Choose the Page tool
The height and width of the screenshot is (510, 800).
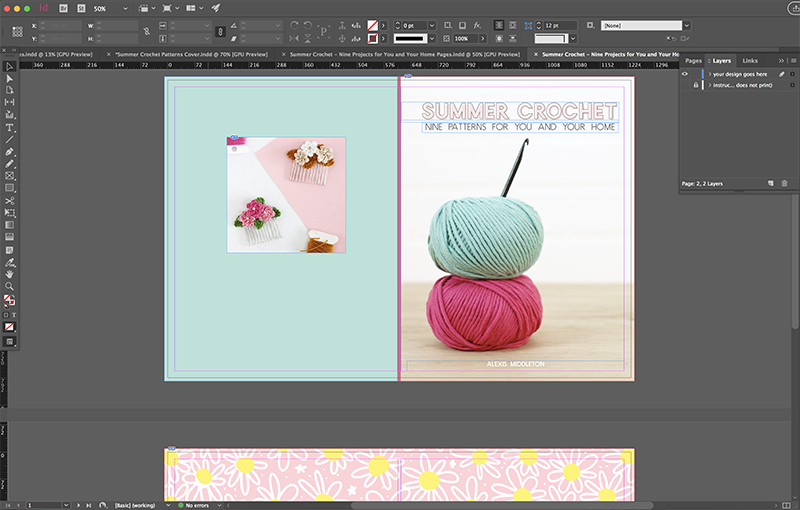tap(9, 90)
